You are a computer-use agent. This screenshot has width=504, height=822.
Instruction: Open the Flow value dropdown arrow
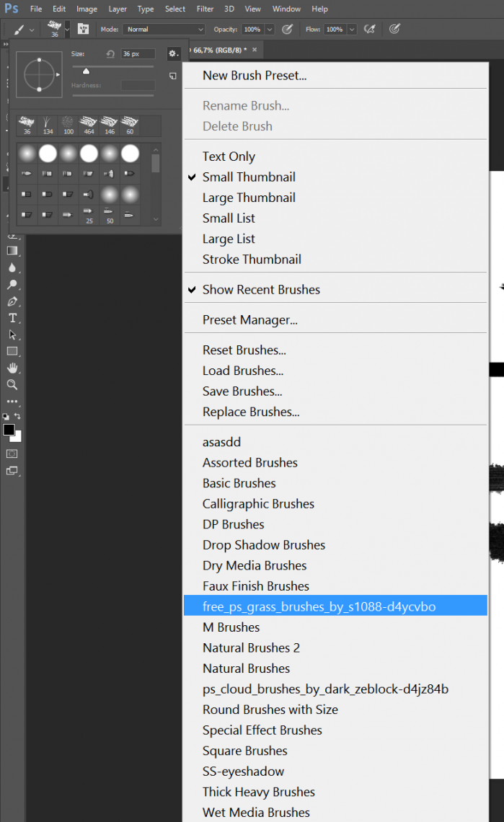[352, 30]
